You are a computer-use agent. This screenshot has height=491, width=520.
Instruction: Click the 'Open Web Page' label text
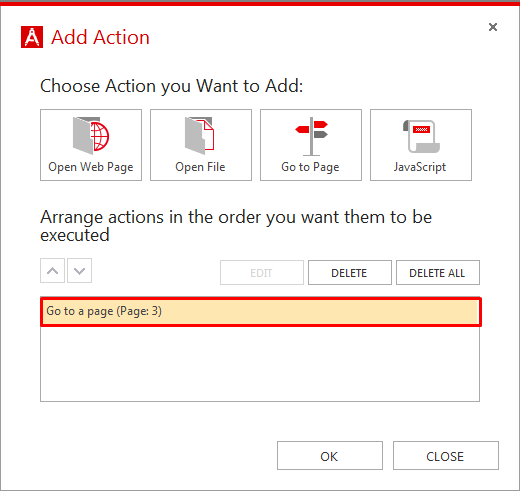pyautogui.click(x=91, y=167)
